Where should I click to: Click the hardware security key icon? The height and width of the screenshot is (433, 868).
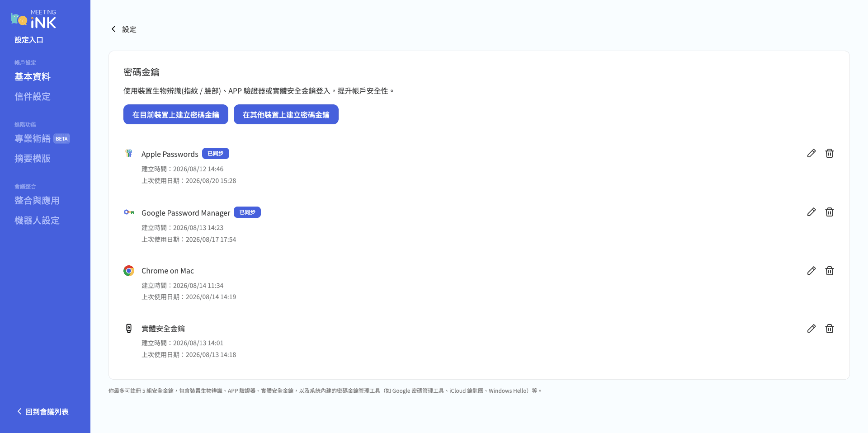click(129, 329)
